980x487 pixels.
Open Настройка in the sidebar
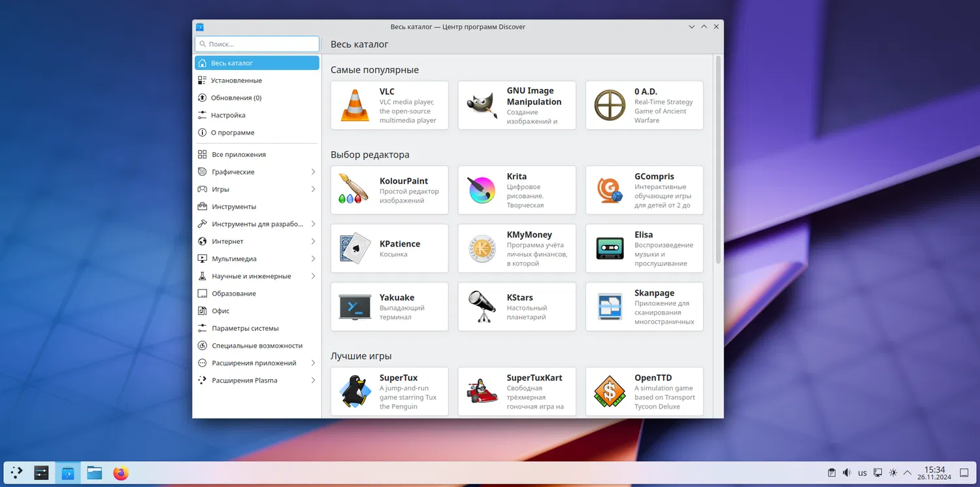click(x=257, y=115)
